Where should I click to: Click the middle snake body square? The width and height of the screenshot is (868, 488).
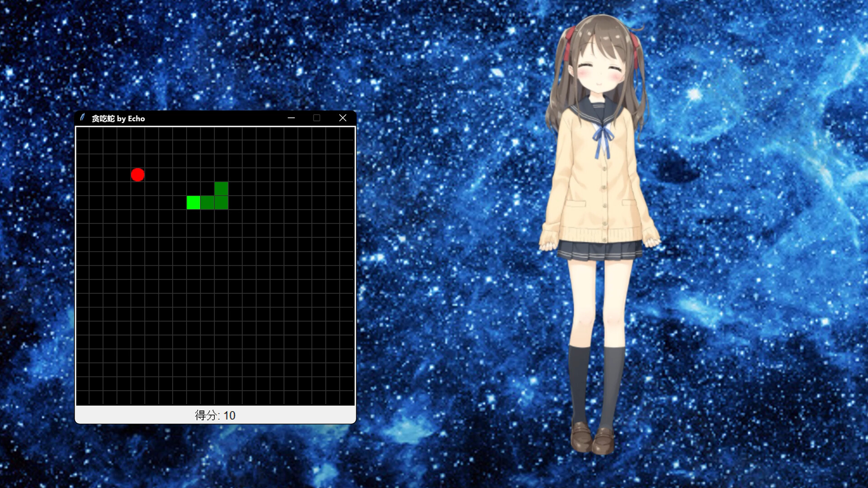(207, 202)
